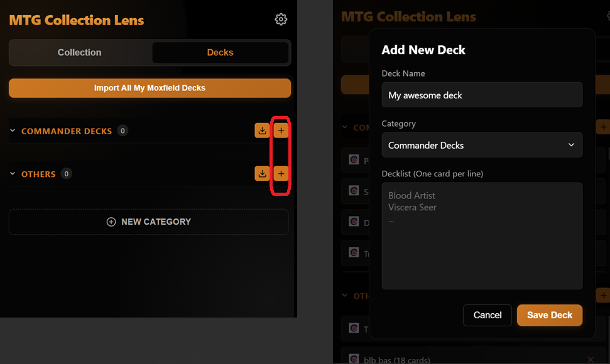Click the import icon beside Commander Decks

pyautogui.click(x=262, y=130)
